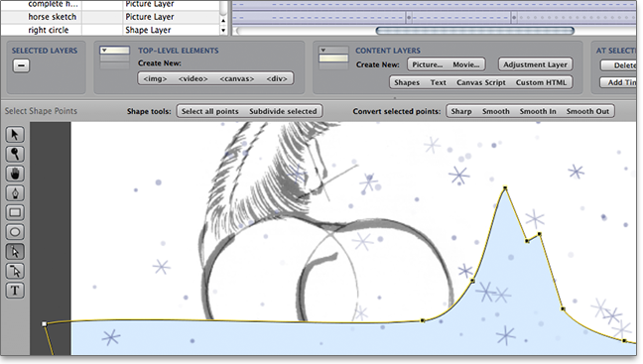Screen dimensions: 643x364
Task: Create a new <img> element
Action: coord(155,78)
